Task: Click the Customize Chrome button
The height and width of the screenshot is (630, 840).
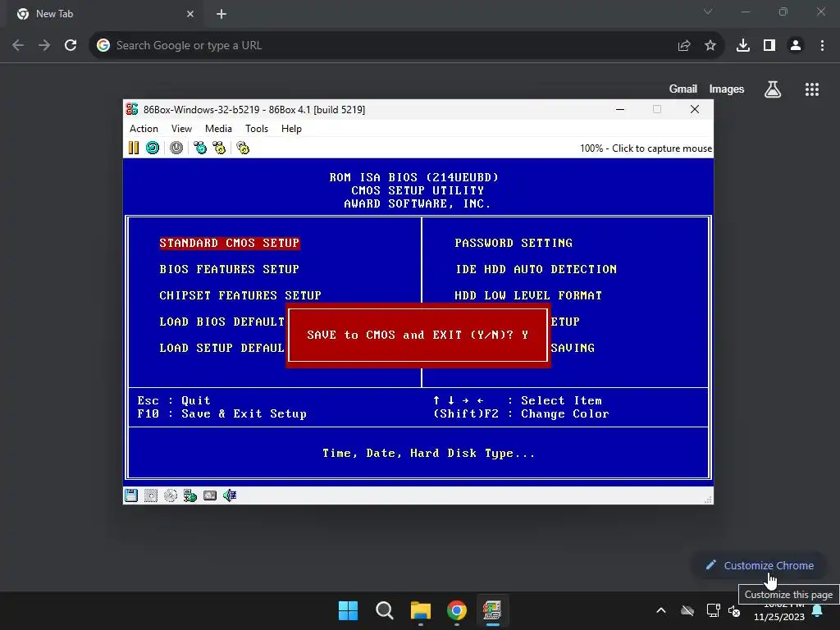Action: 760,566
